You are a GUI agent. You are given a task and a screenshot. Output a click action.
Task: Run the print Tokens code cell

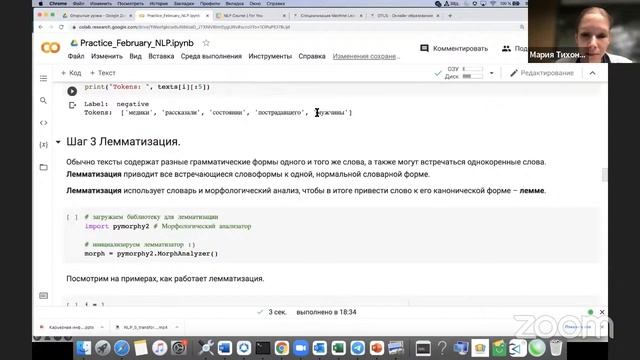pyautogui.click(x=72, y=91)
